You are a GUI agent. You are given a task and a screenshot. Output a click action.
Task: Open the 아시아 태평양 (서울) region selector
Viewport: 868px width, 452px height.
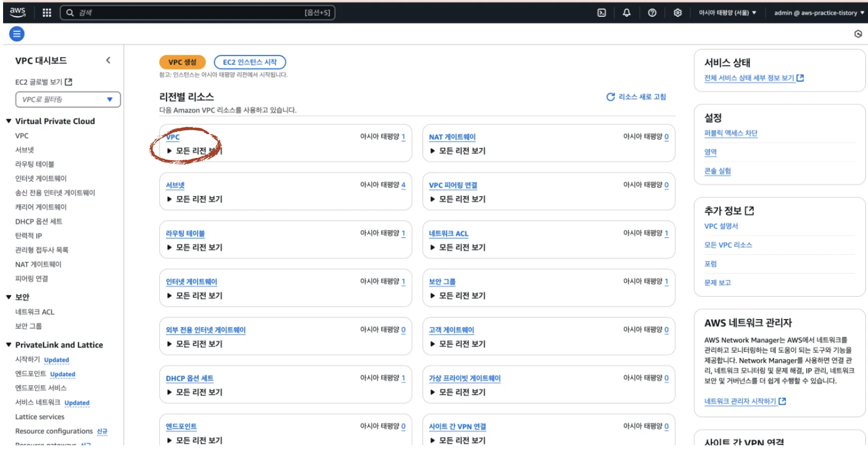[728, 13]
